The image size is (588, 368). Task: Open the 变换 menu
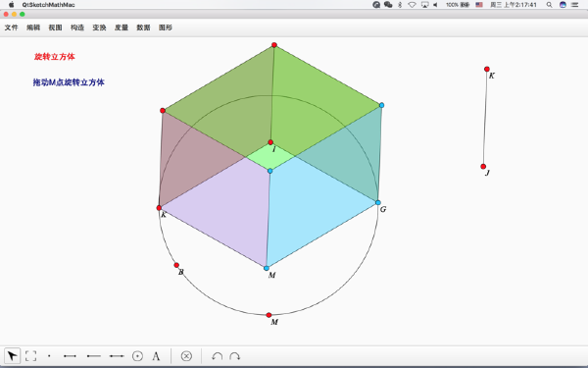point(99,27)
